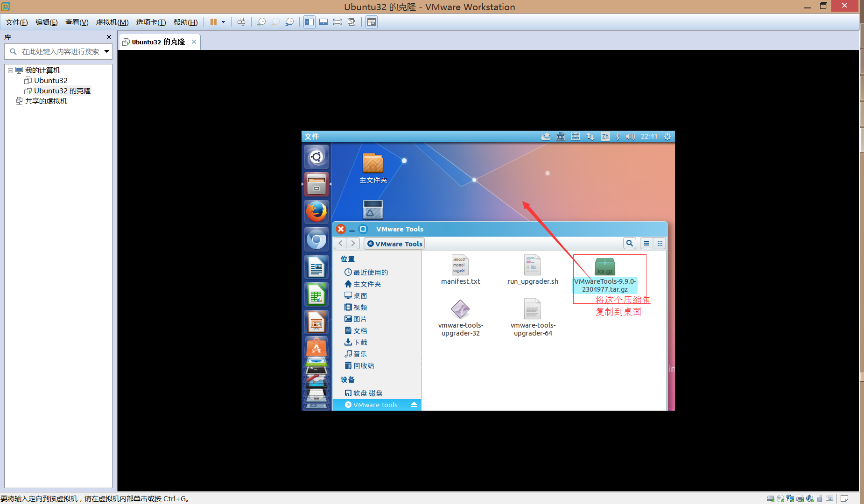
Task: Close the Ubuntu32 的克隆 tab
Action: pyautogui.click(x=194, y=42)
